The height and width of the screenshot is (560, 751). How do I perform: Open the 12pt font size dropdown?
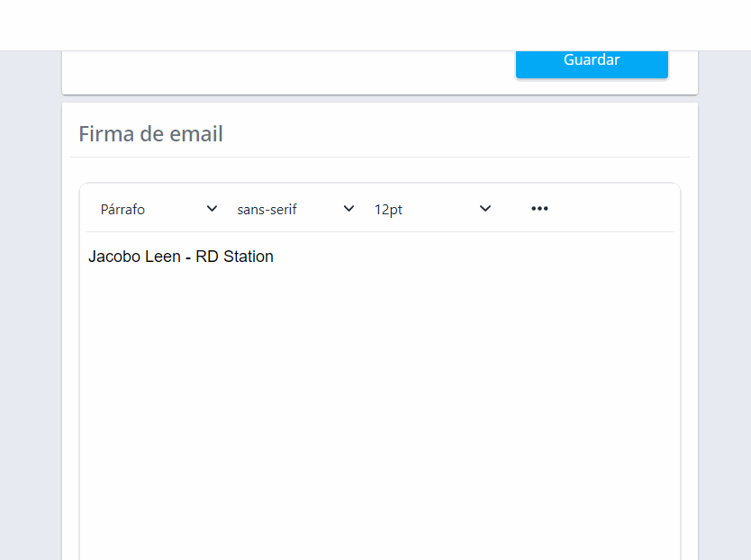pos(432,208)
